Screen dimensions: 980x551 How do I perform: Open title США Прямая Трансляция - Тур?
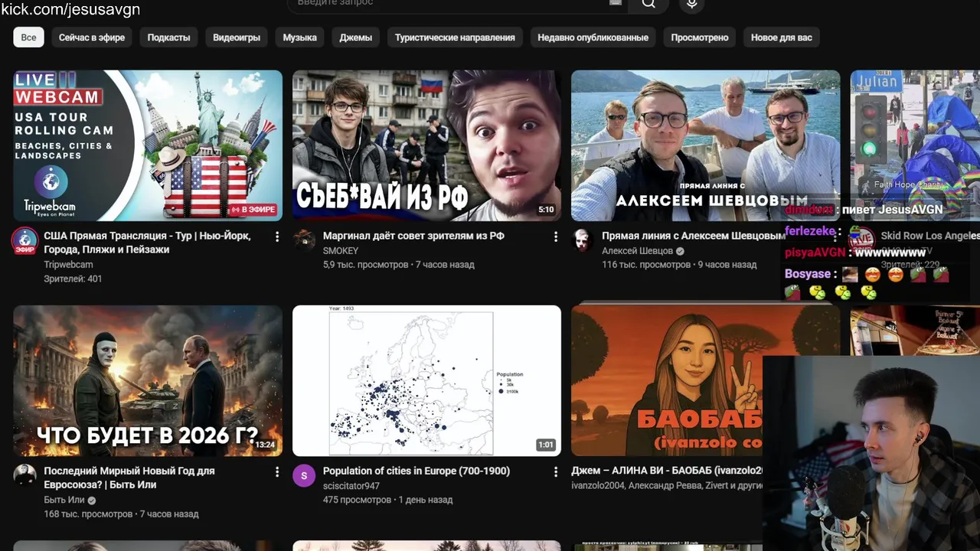tap(147, 243)
